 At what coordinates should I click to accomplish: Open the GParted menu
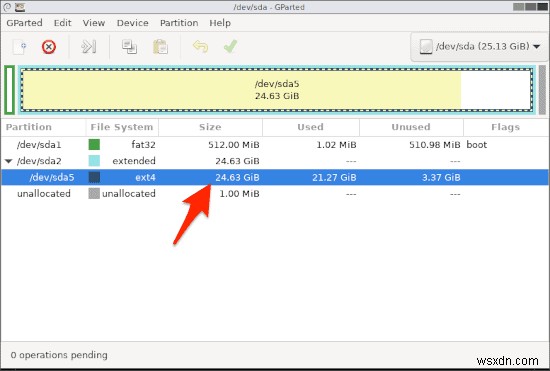tap(24, 23)
